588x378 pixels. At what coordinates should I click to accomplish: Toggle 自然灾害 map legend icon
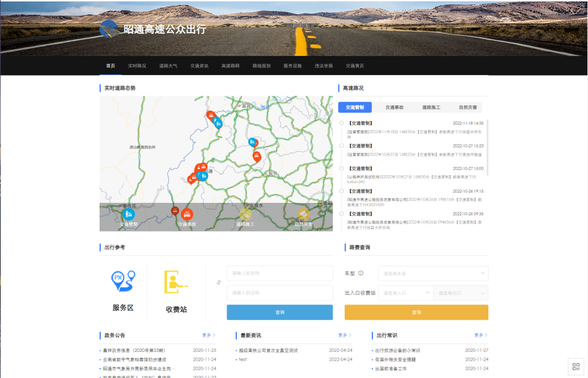tap(303, 215)
